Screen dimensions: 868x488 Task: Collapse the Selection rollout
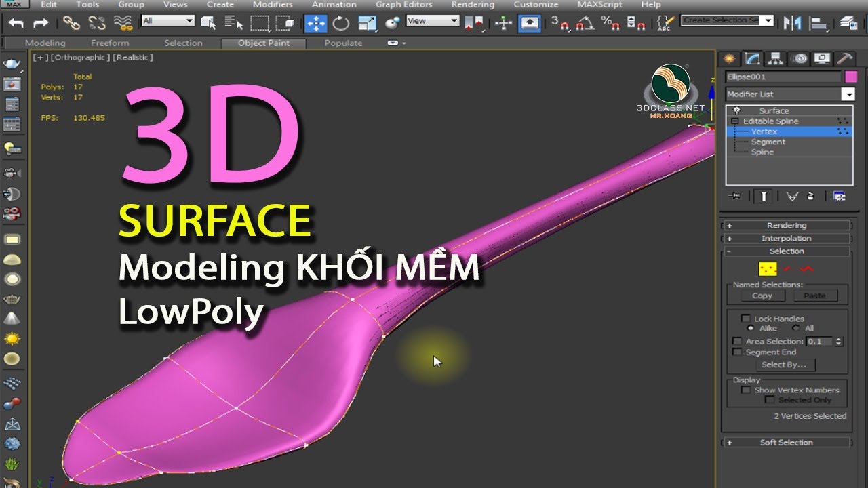tap(787, 251)
